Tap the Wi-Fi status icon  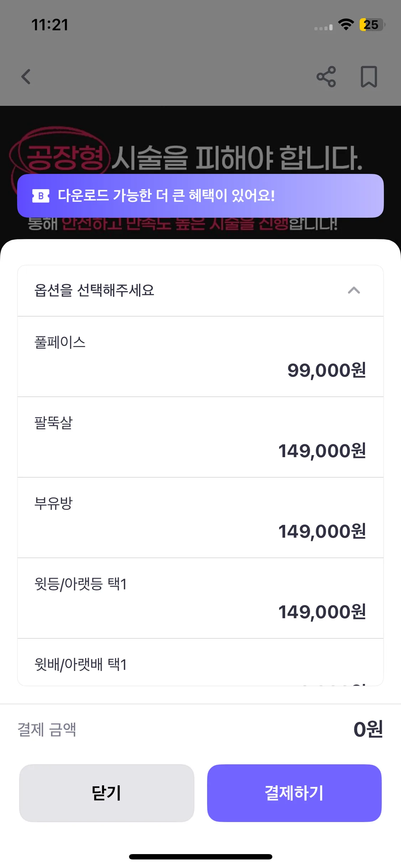345,25
